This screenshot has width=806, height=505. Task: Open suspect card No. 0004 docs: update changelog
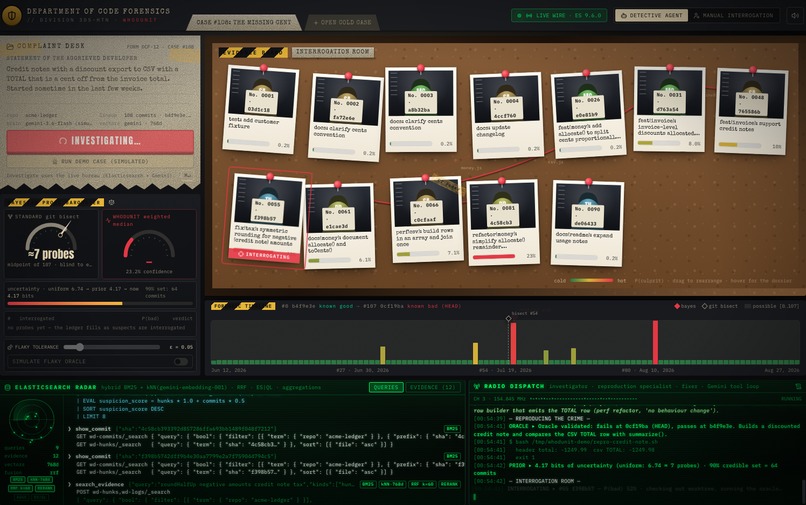click(506, 115)
